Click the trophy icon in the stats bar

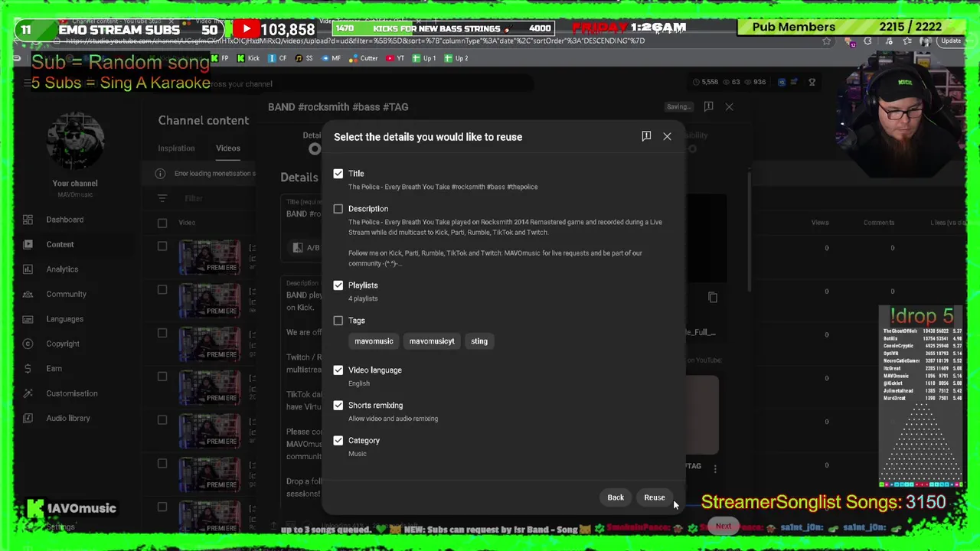tap(812, 82)
